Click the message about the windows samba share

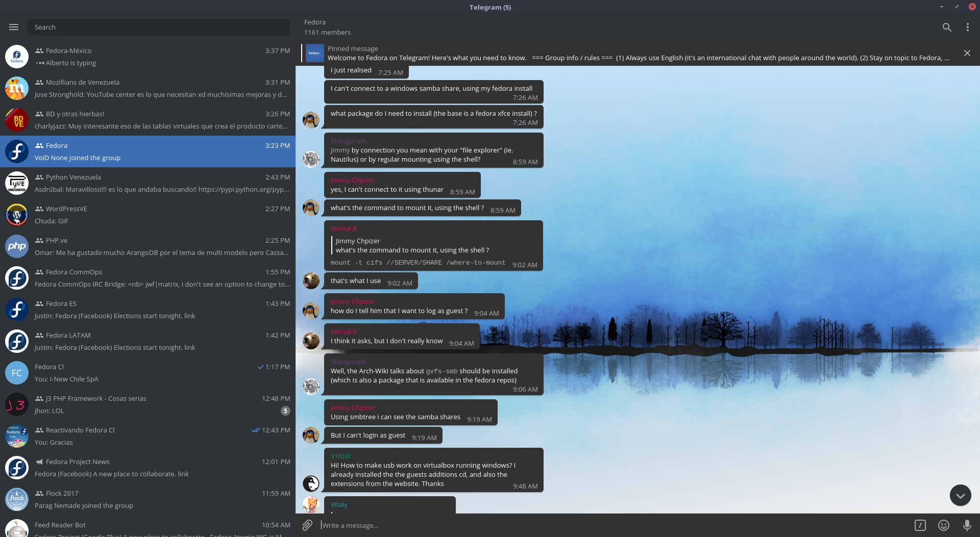pyautogui.click(x=434, y=92)
